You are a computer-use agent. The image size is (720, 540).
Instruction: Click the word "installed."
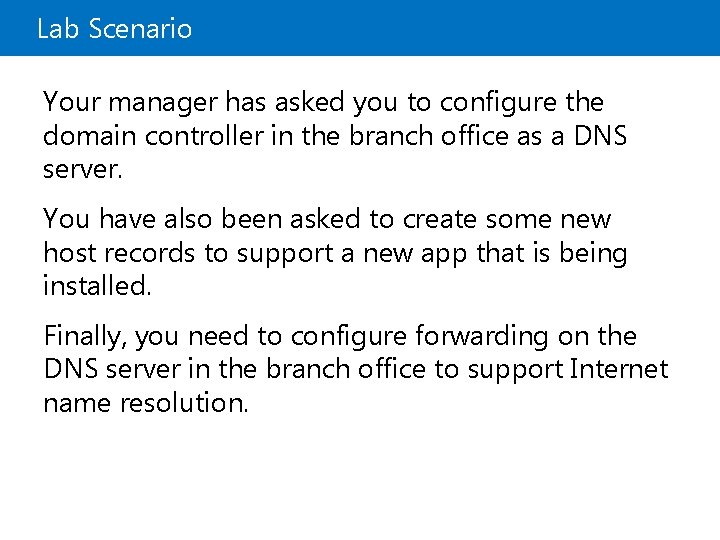click(x=97, y=287)
